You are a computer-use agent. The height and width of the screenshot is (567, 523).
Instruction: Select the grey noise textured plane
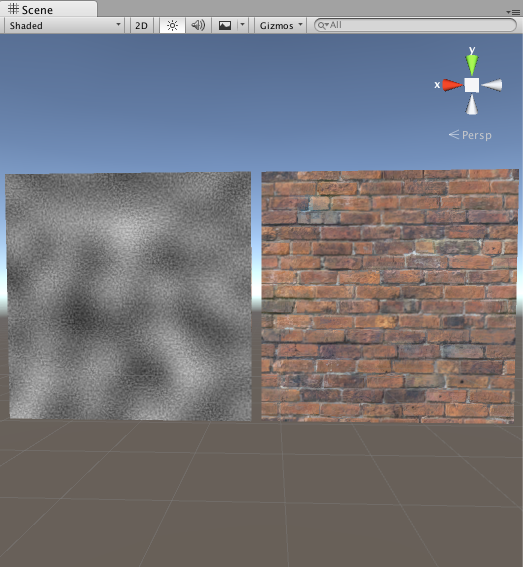click(x=128, y=296)
